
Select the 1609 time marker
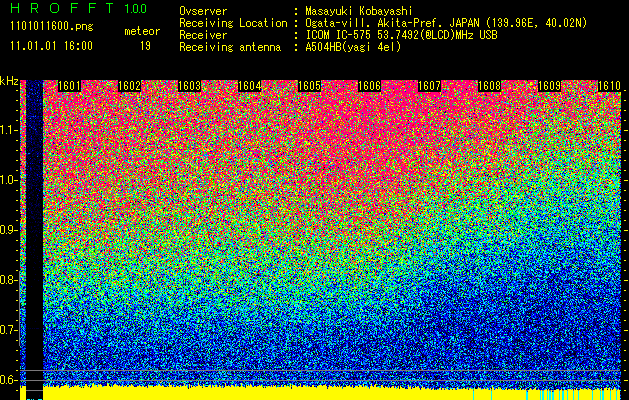click(549, 86)
